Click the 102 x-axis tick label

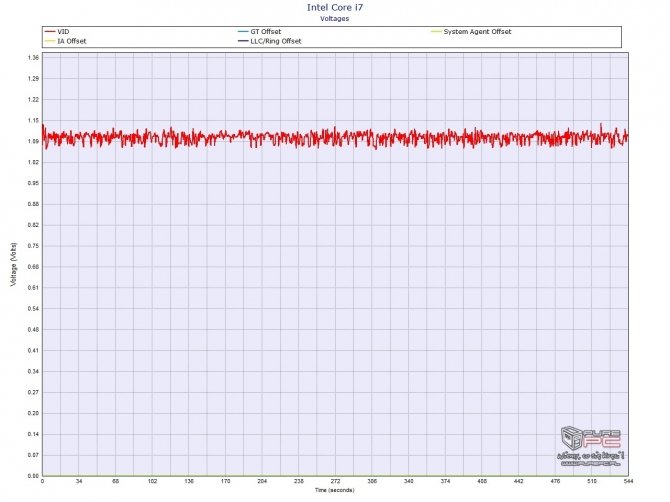(x=153, y=481)
